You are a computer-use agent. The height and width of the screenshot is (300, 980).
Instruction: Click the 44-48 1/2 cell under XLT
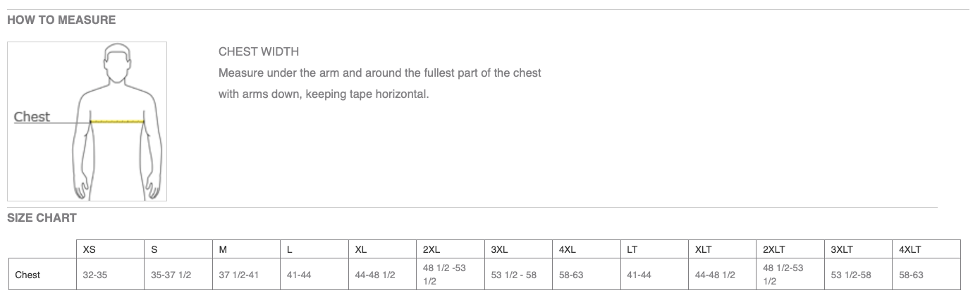(723, 275)
